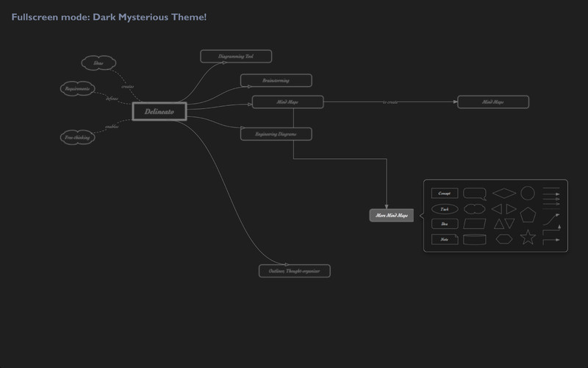Choose the Task ellipse shape
588x368 pixels.
445,209
